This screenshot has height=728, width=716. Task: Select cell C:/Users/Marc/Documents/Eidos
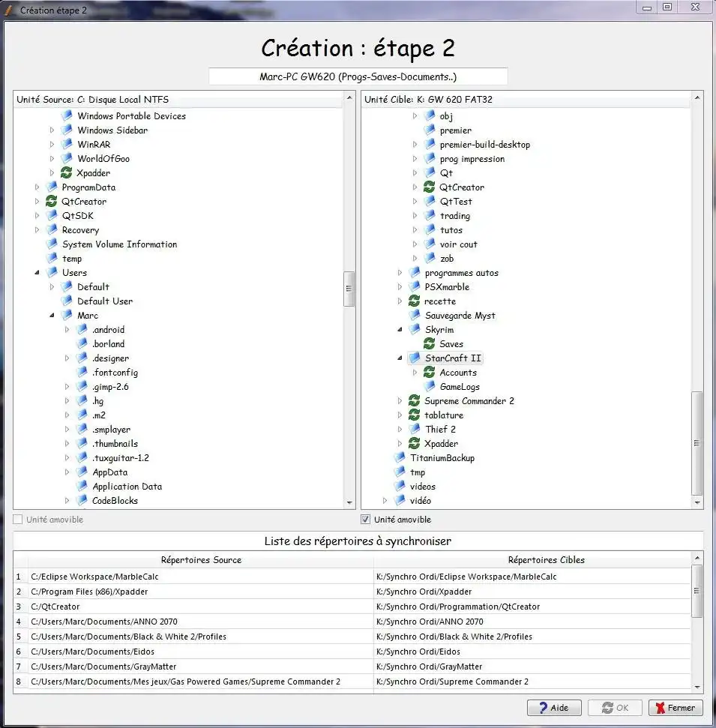coord(201,652)
